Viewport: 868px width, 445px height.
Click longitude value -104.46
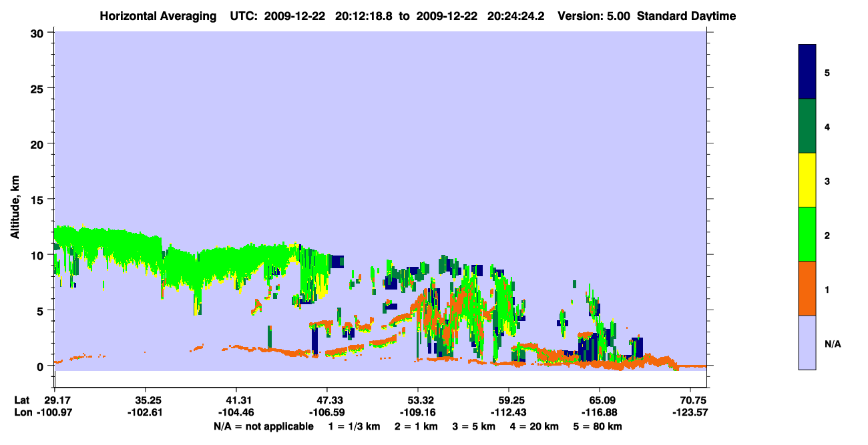[x=236, y=413]
